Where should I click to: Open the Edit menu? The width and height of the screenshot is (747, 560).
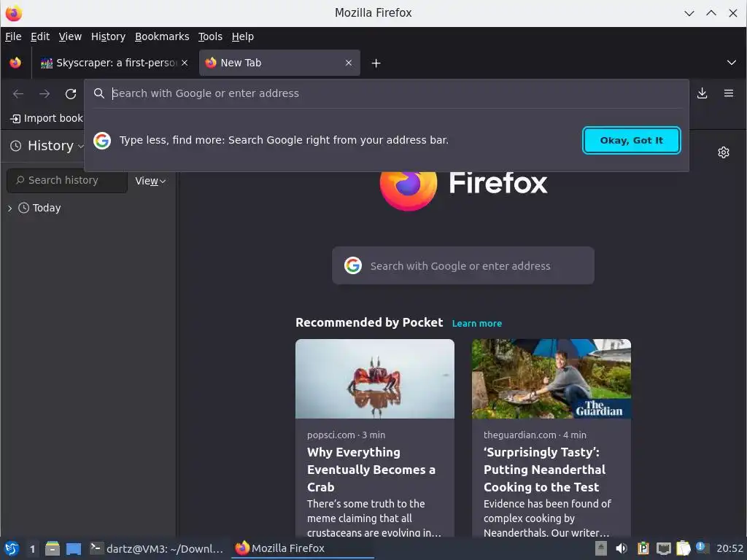(x=40, y=36)
